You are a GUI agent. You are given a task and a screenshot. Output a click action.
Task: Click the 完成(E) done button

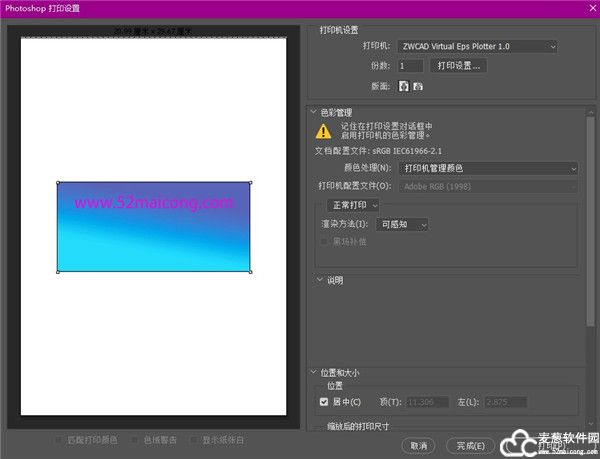tap(470, 445)
